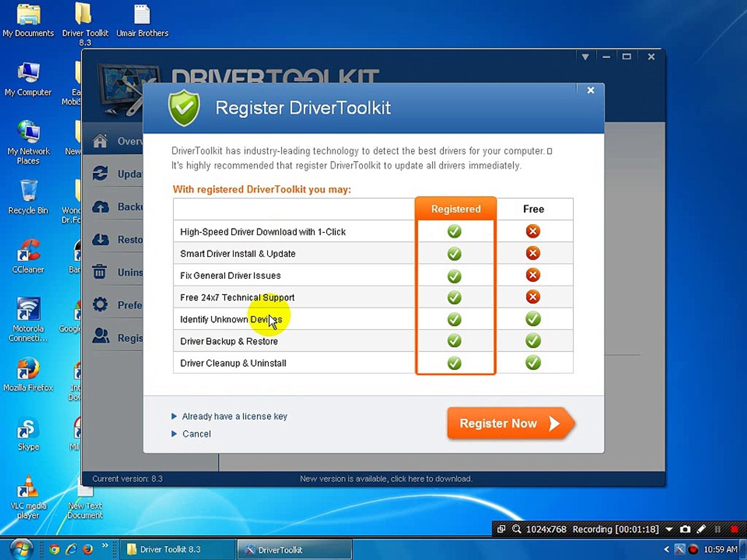The image size is (747, 560).
Task: Click the new version available download link
Action: pos(386,479)
